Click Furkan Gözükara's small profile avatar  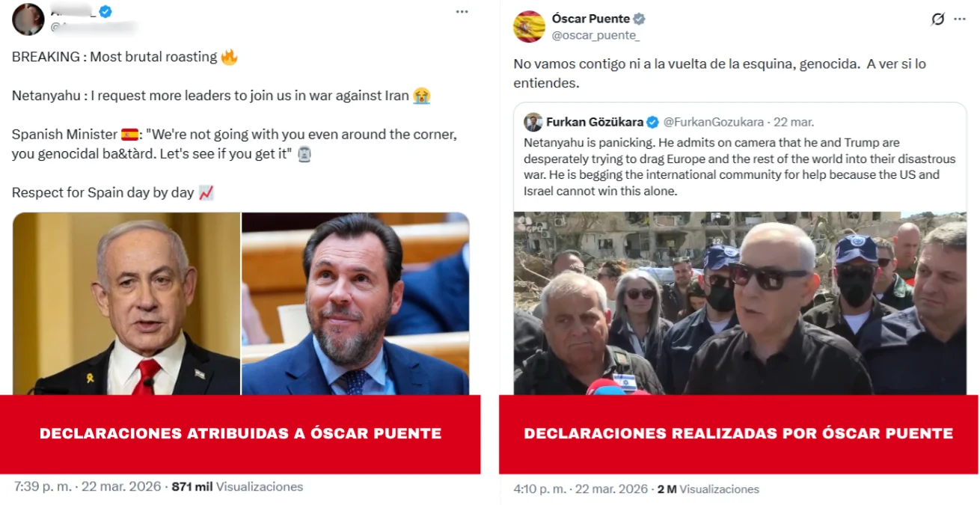pyautogui.click(x=533, y=122)
